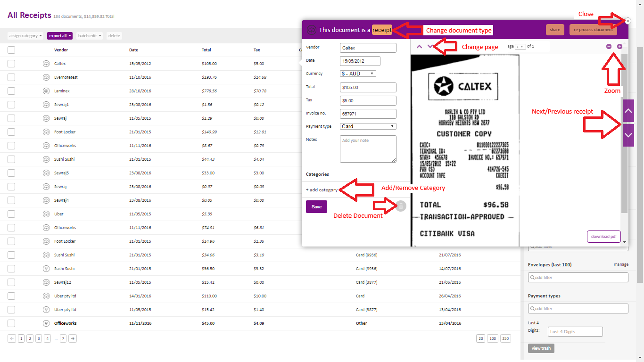
Task: Zoom out the receipt image with minus icon
Action: [x=609, y=46]
